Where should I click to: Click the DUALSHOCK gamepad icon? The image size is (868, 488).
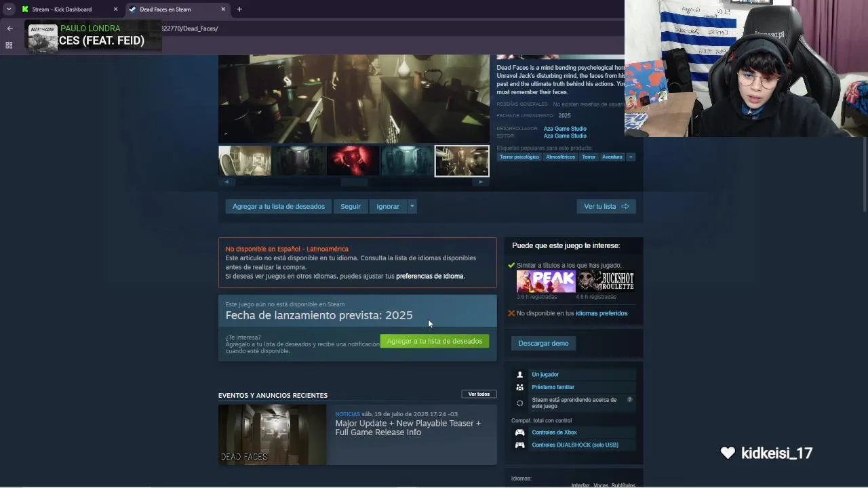519,445
